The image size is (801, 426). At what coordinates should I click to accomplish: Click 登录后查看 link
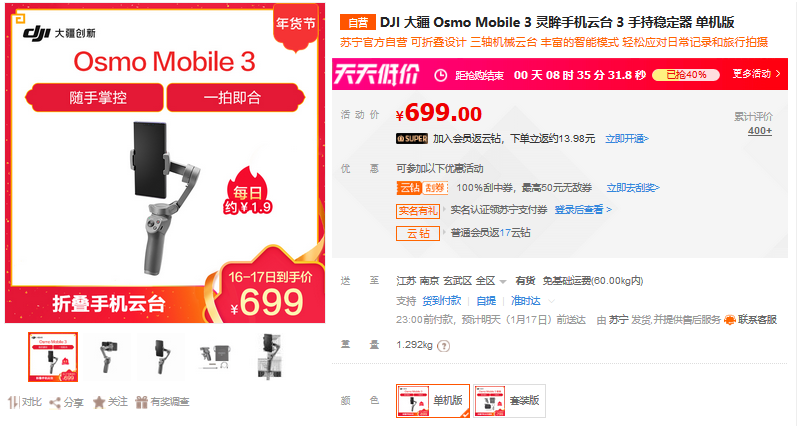[583, 209]
